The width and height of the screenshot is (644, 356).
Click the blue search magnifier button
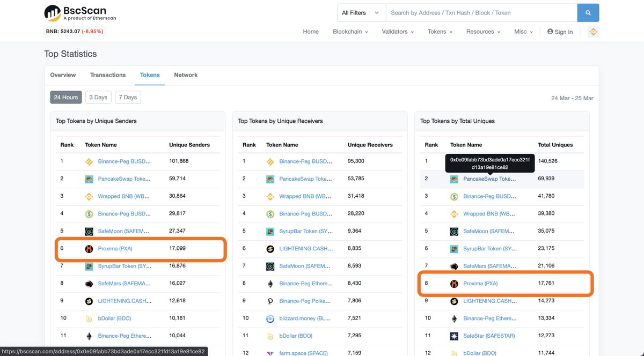(x=588, y=13)
